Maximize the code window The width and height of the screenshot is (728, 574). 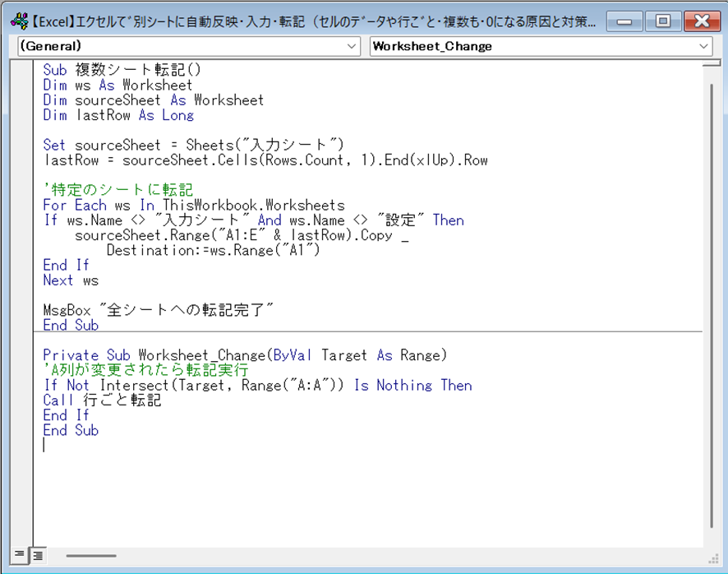point(663,21)
